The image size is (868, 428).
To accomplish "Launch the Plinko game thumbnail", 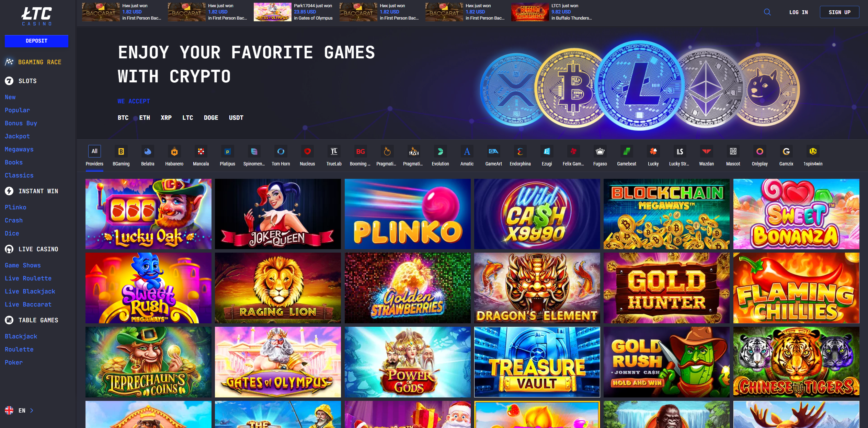I will coord(408,214).
